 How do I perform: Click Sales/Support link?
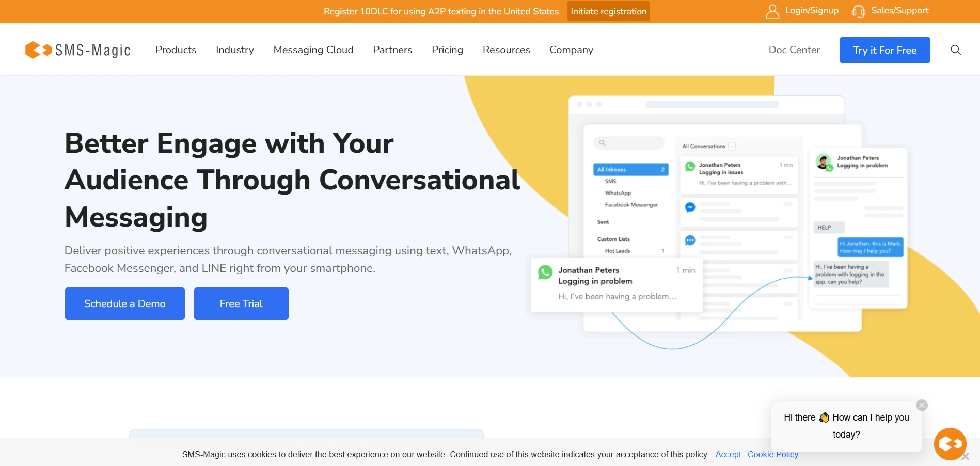pyautogui.click(x=899, y=11)
